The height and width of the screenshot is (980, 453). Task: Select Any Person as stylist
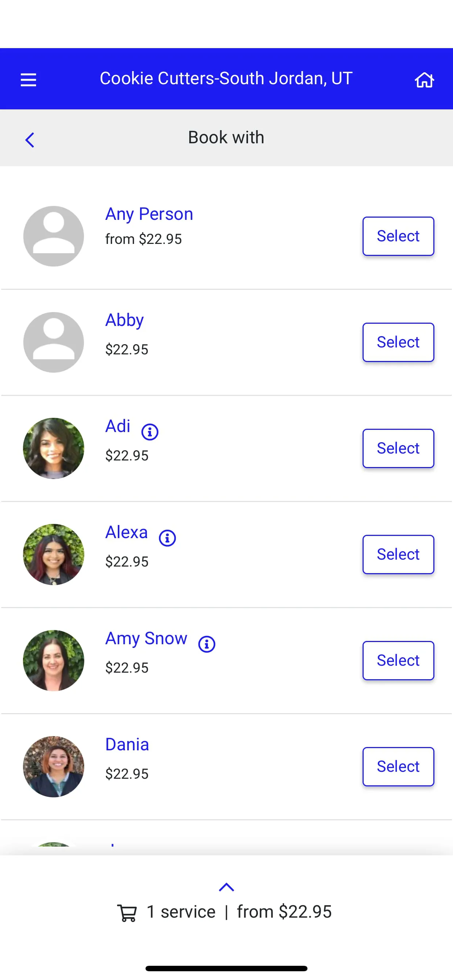[x=398, y=236]
